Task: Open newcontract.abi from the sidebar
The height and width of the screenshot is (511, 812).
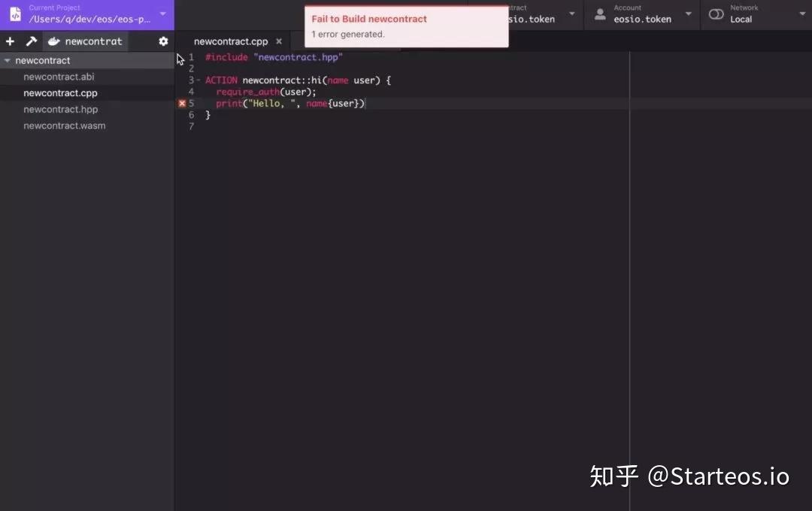Action: point(59,76)
